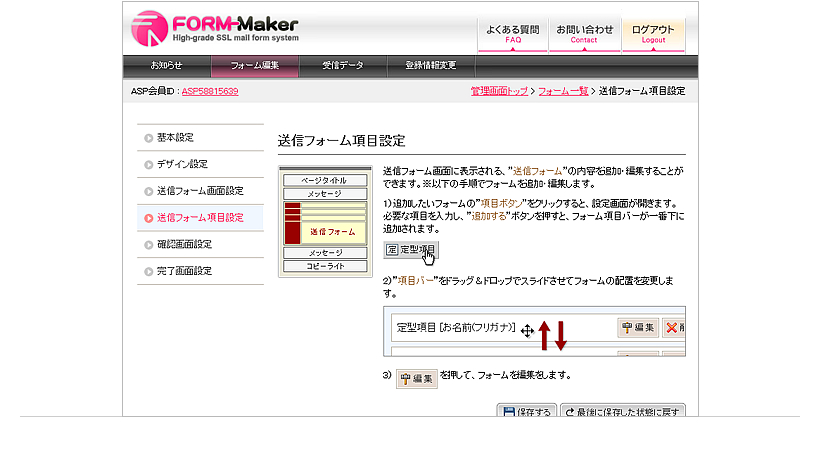
Task: Click the 定型項目 [お名前(フリガナ)] item bar
Action: pos(538,328)
